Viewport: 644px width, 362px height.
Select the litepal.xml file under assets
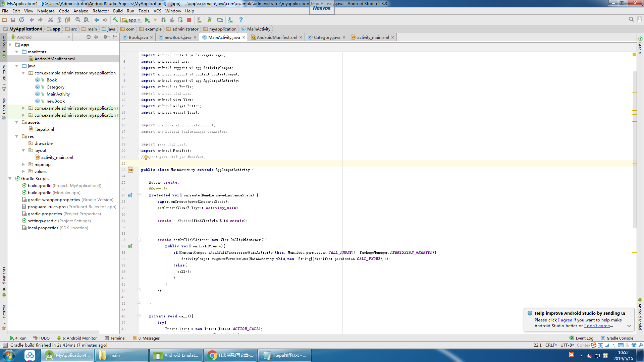[44, 129]
